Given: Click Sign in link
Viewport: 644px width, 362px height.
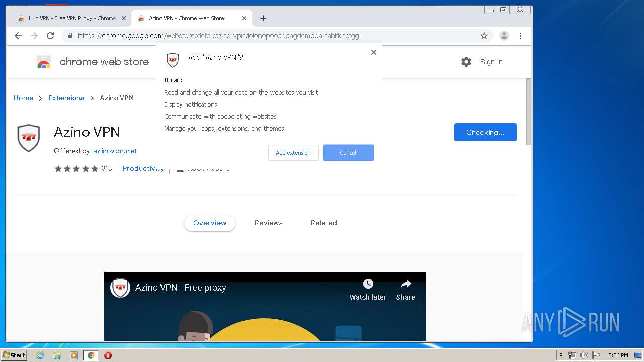Looking at the screenshot, I should [x=491, y=62].
